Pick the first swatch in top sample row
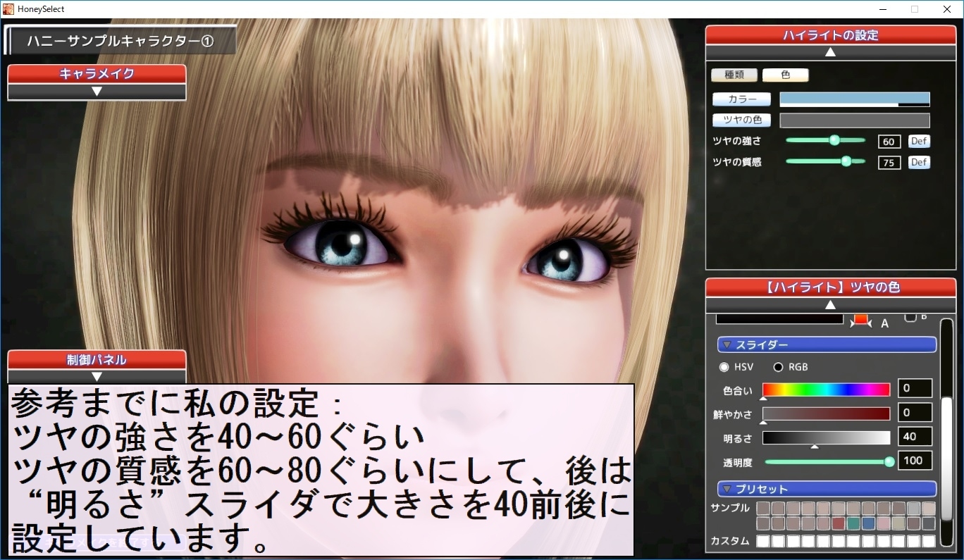Viewport: 964px width, 560px height. pos(763,509)
